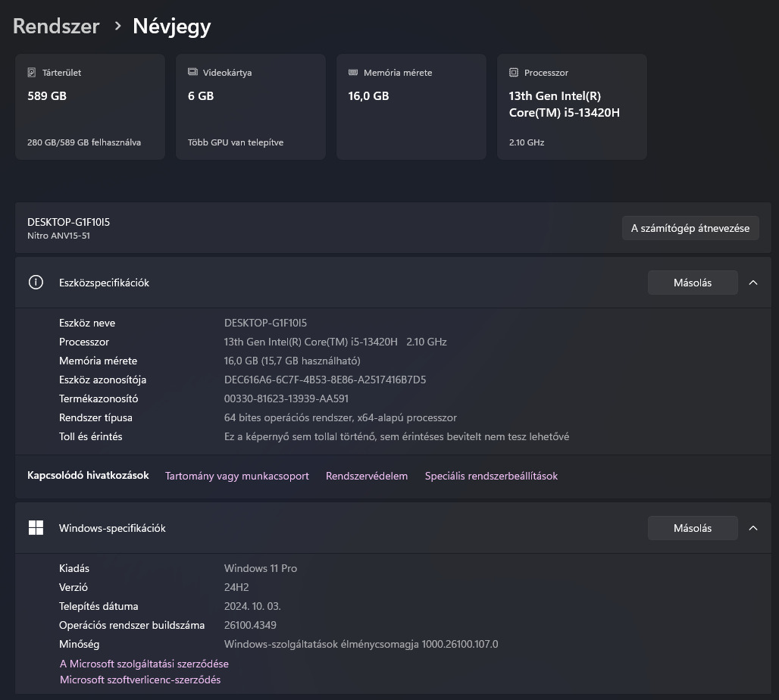Select the 589 GB storage card
Viewport: 779px width, 700px height.
pyautogui.click(x=90, y=107)
